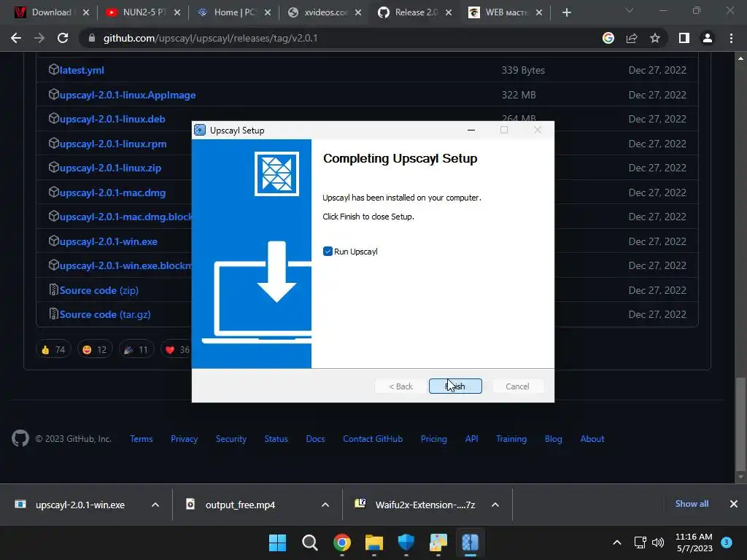Viewport: 747px width, 560px height.
Task: Click Cancel in Upscayl Setup
Action: pos(517,386)
